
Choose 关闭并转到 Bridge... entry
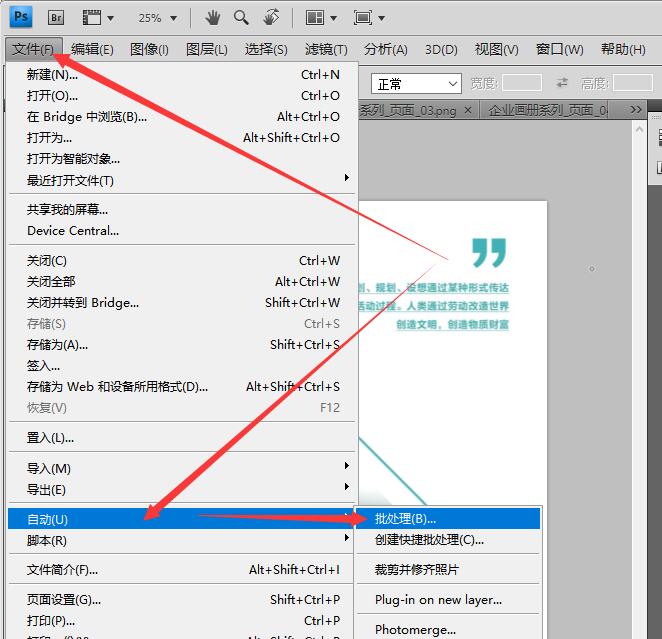(x=182, y=303)
